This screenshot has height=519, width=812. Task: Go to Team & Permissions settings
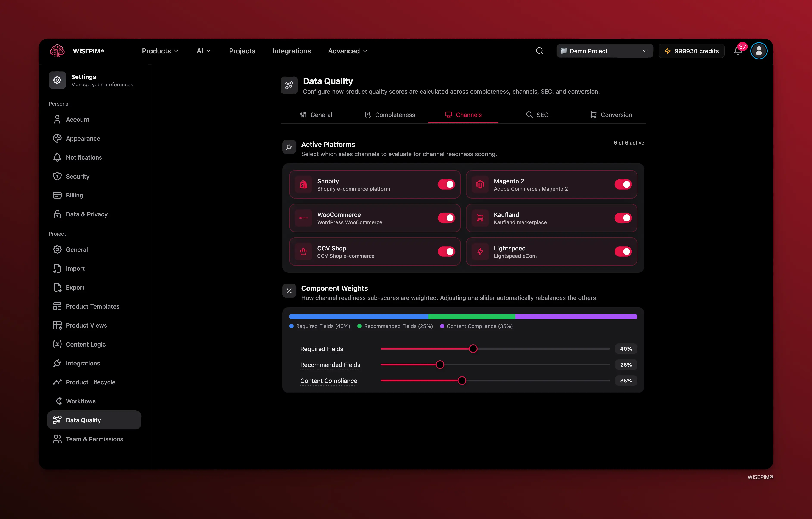[94, 439]
